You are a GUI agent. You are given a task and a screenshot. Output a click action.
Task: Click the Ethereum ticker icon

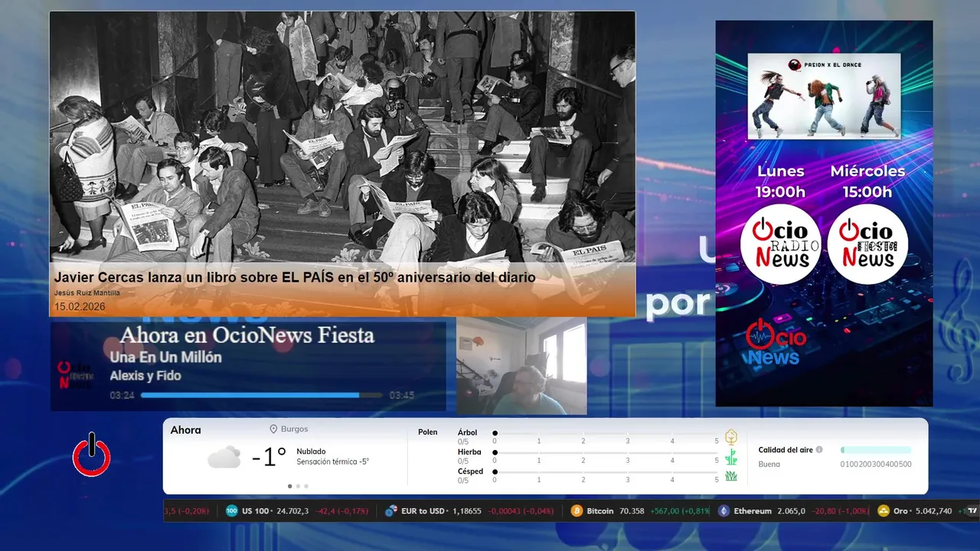724,510
